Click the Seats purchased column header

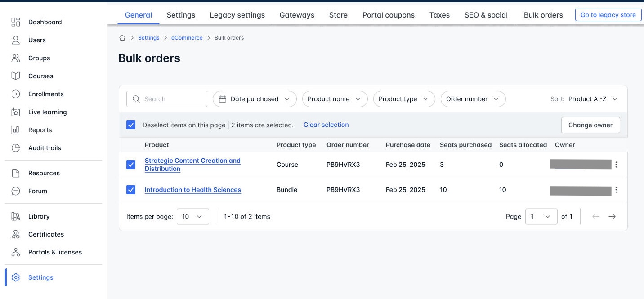[x=465, y=145]
